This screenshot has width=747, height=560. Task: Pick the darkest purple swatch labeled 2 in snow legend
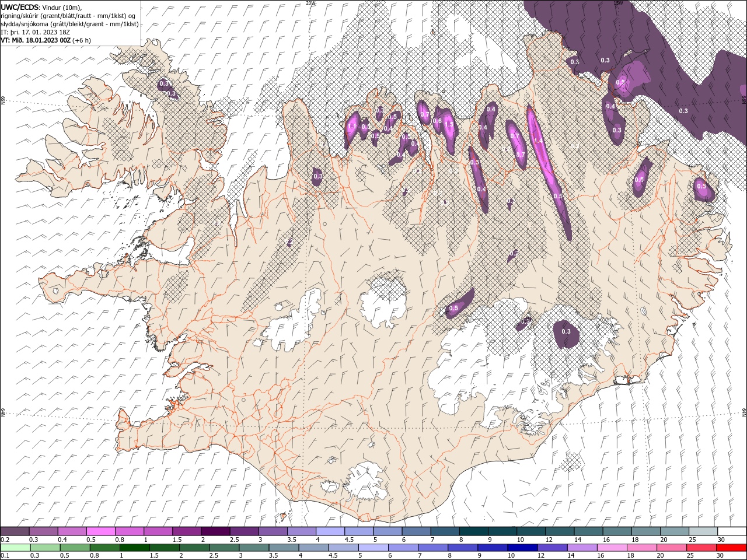tap(215, 531)
